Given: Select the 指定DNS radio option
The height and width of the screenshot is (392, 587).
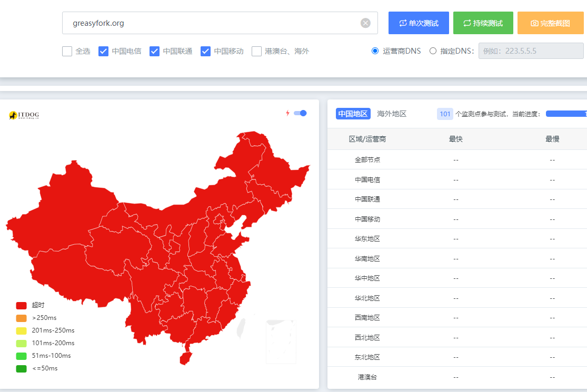Looking at the screenshot, I should coord(433,51).
